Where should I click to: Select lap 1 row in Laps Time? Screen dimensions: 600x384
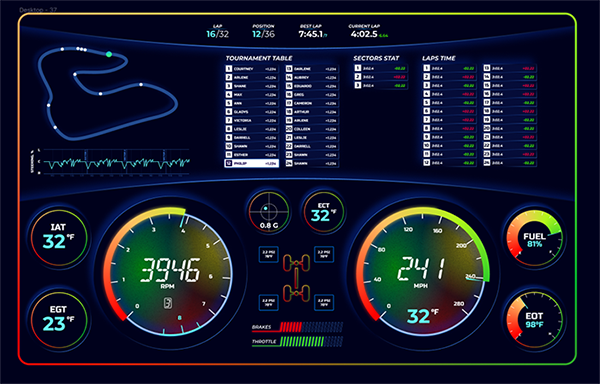click(450, 68)
